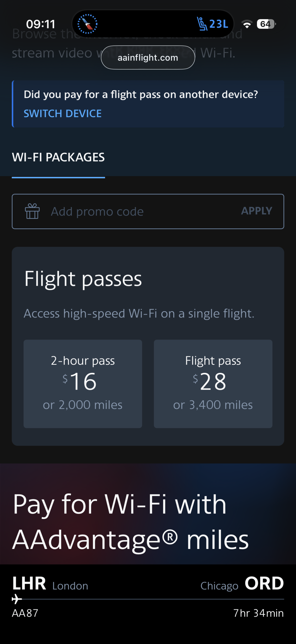Tap the SWITCH DEVICE link
Image resolution: width=296 pixels, height=644 pixels.
point(63,114)
